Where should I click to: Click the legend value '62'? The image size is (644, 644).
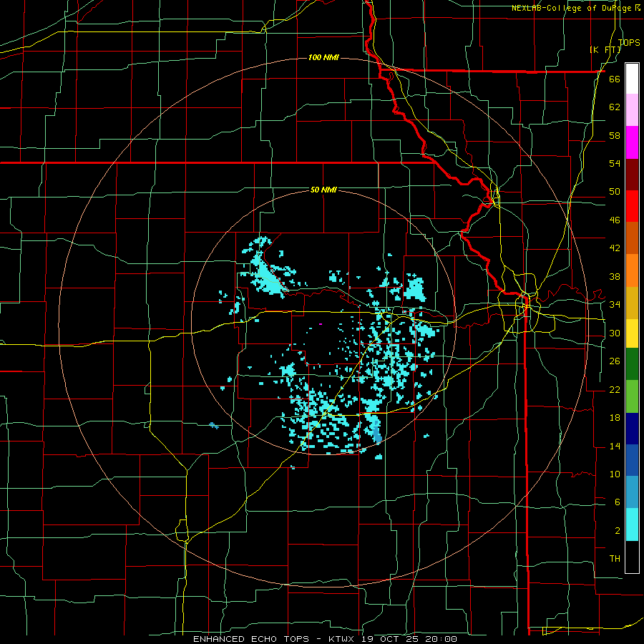(x=615, y=107)
